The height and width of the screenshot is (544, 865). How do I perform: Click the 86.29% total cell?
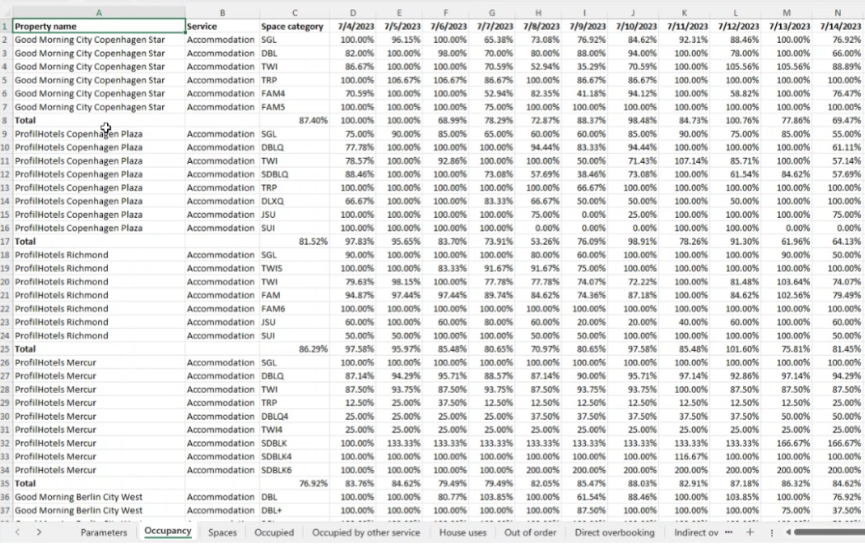295,349
